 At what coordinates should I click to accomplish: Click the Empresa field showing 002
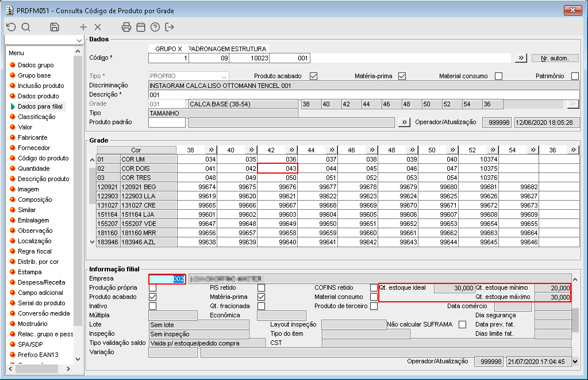pyautogui.click(x=167, y=279)
